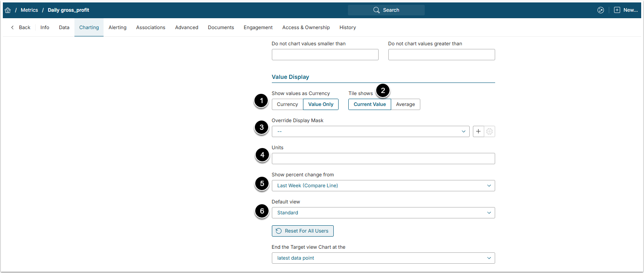Set Tile shows to Average
The image size is (644, 273).
point(405,104)
